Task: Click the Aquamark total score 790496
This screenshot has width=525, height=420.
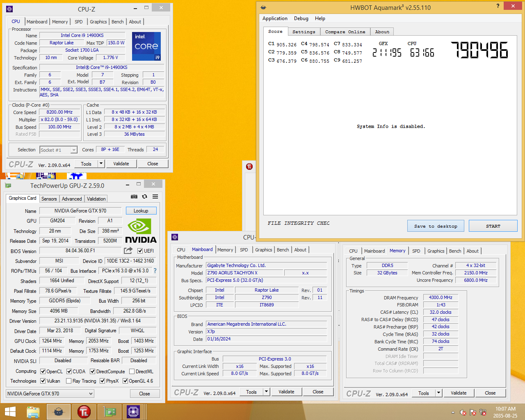Action: 480,50
